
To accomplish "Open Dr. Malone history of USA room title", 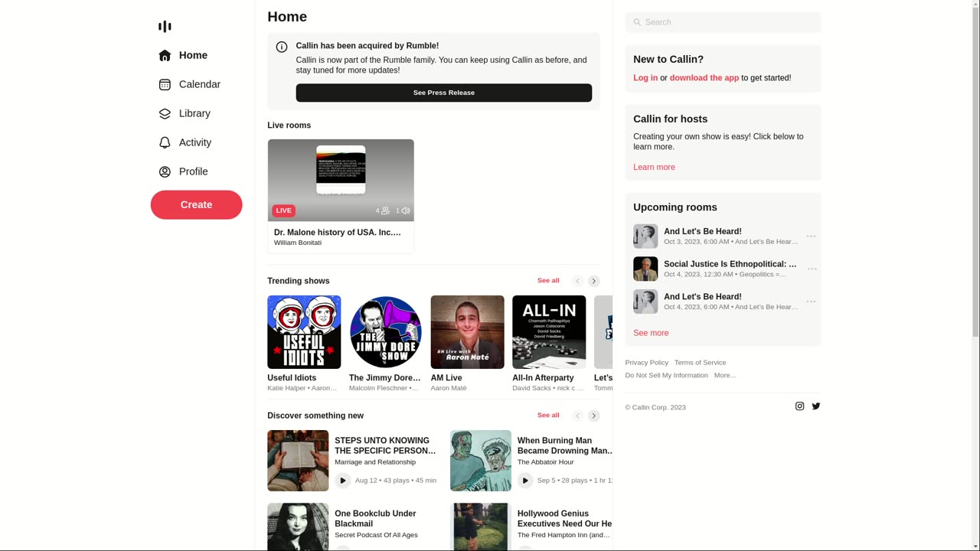I will (338, 232).
